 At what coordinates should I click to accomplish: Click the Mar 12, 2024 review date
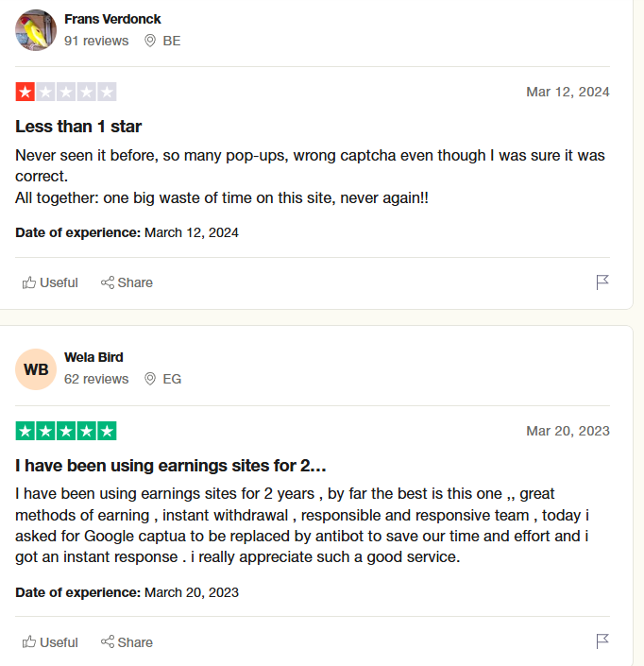pyautogui.click(x=568, y=92)
